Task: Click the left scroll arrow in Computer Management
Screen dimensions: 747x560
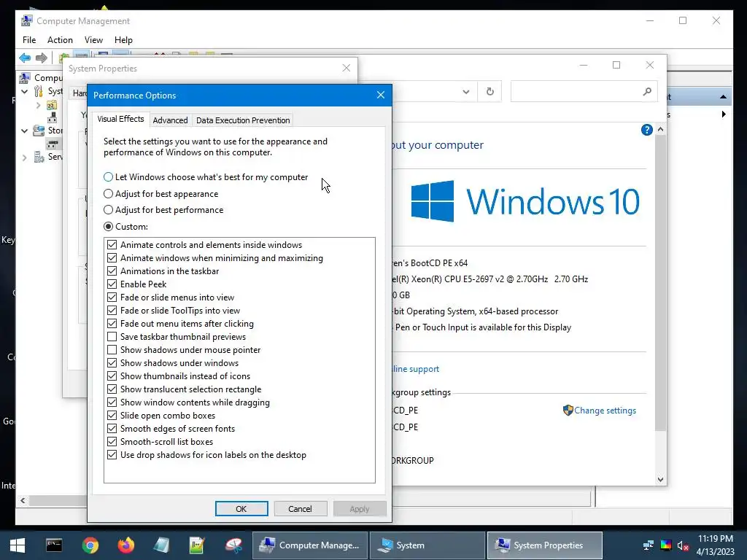Action: pos(23,500)
